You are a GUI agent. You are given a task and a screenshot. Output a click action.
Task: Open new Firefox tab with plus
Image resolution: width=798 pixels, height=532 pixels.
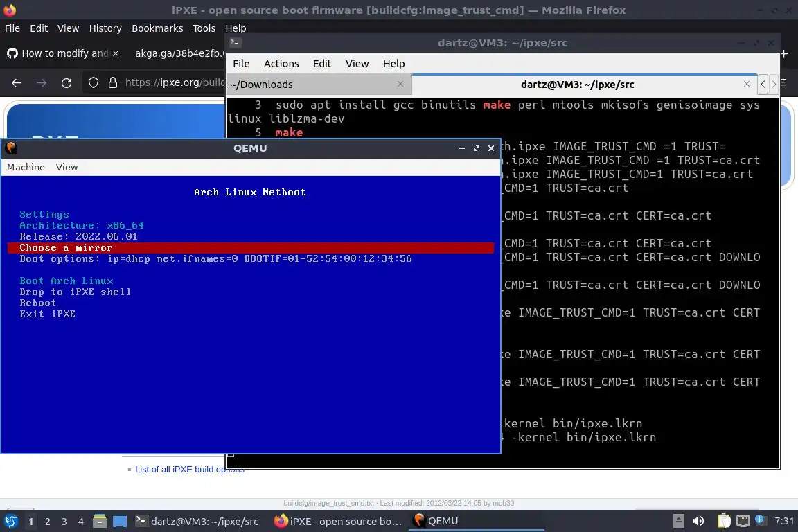(x=784, y=53)
